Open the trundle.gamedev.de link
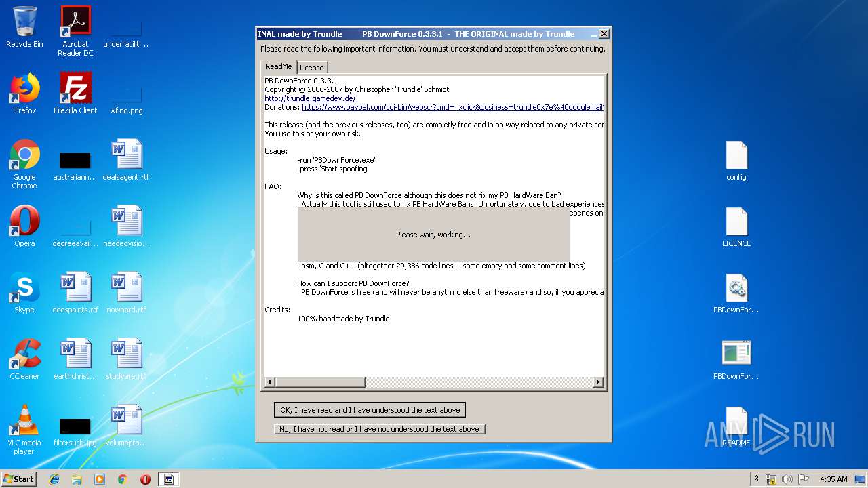 click(310, 98)
